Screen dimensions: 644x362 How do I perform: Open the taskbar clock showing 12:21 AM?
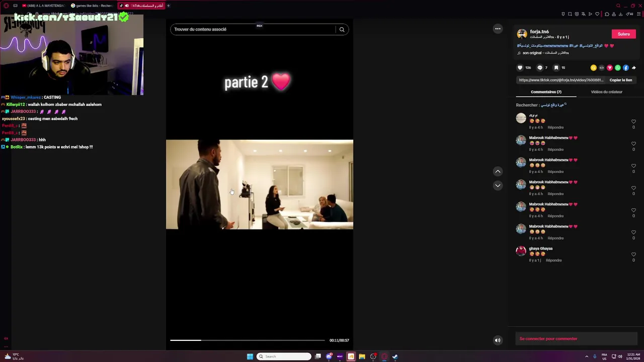click(x=634, y=356)
